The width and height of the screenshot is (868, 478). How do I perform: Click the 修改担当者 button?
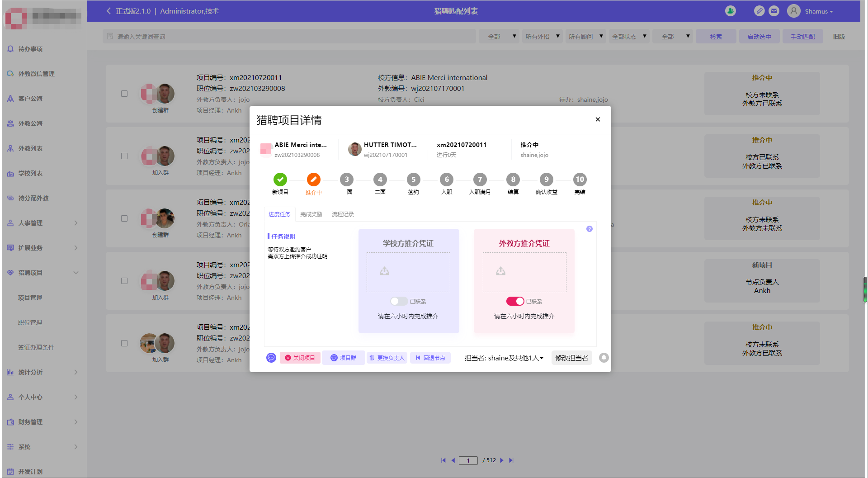[x=571, y=358]
